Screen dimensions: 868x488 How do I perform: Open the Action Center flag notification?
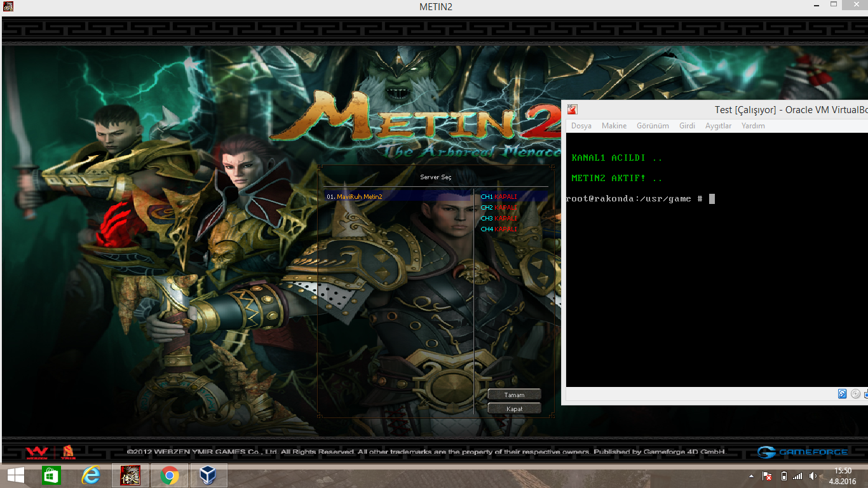coord(767,476)
